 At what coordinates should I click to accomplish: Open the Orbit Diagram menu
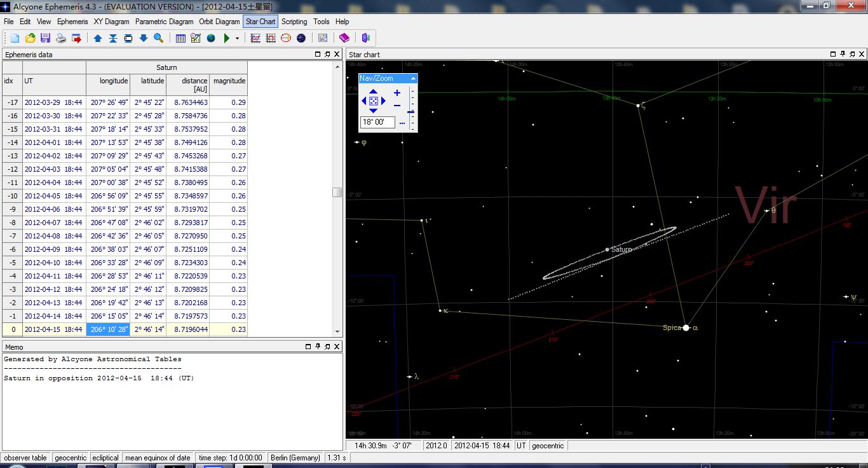(x=219, y=21)
